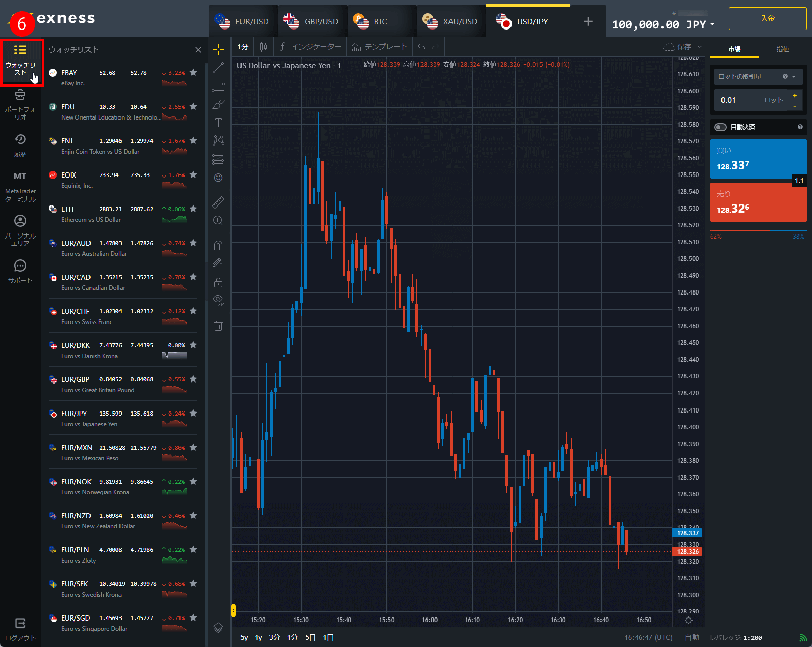This screenshot has width=812, height=647.
Task: Click the blue Buy (買い) button
Action: point(758,159)
